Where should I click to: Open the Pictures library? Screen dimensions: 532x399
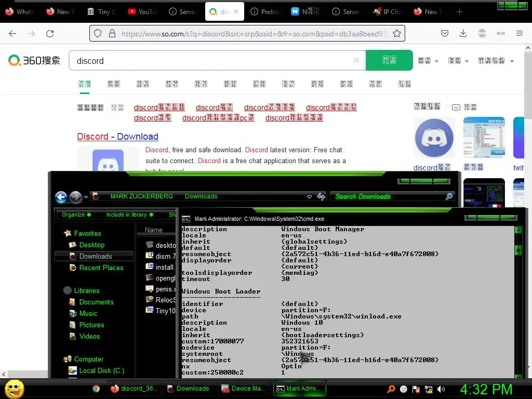click(91, 325)
